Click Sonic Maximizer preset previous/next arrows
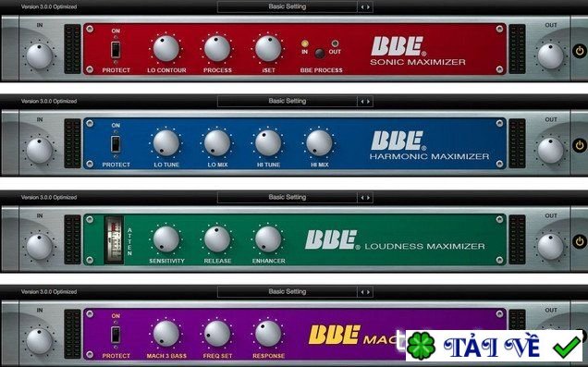588x367 pixels. [365, 7]
